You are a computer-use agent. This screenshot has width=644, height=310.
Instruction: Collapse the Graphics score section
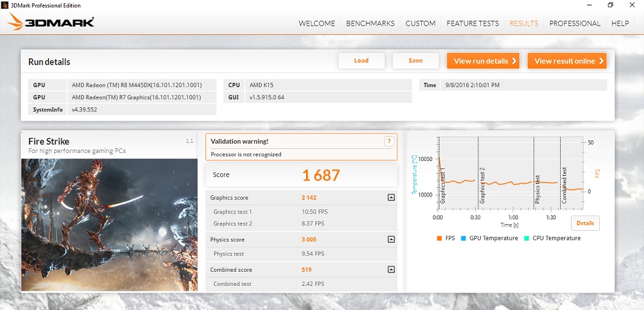tap(390, 198)
